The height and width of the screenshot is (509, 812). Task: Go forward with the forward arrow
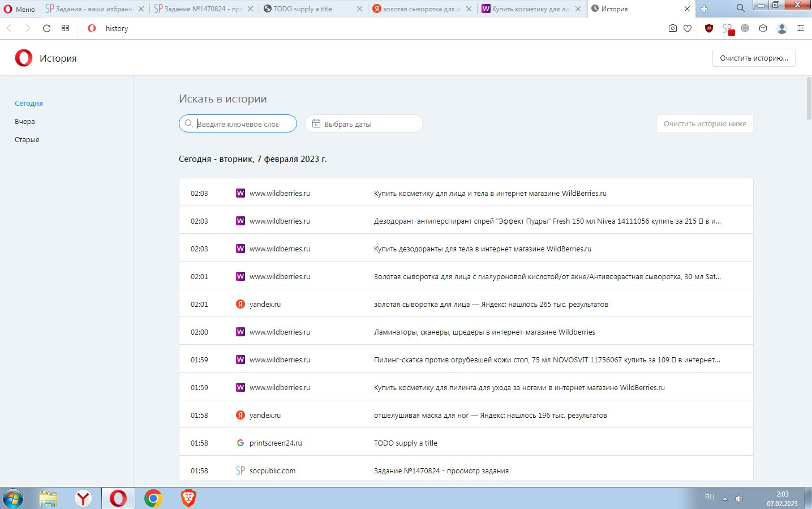[27, 28]
